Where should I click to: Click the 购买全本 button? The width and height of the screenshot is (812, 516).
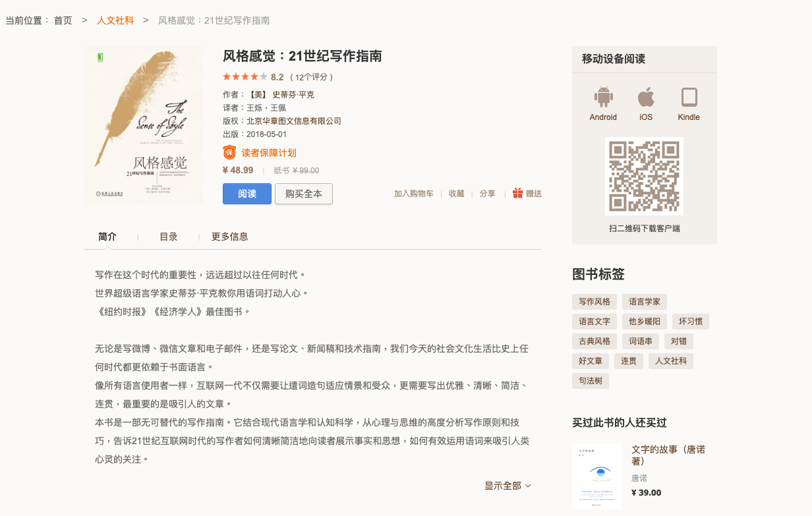point(304,194)
